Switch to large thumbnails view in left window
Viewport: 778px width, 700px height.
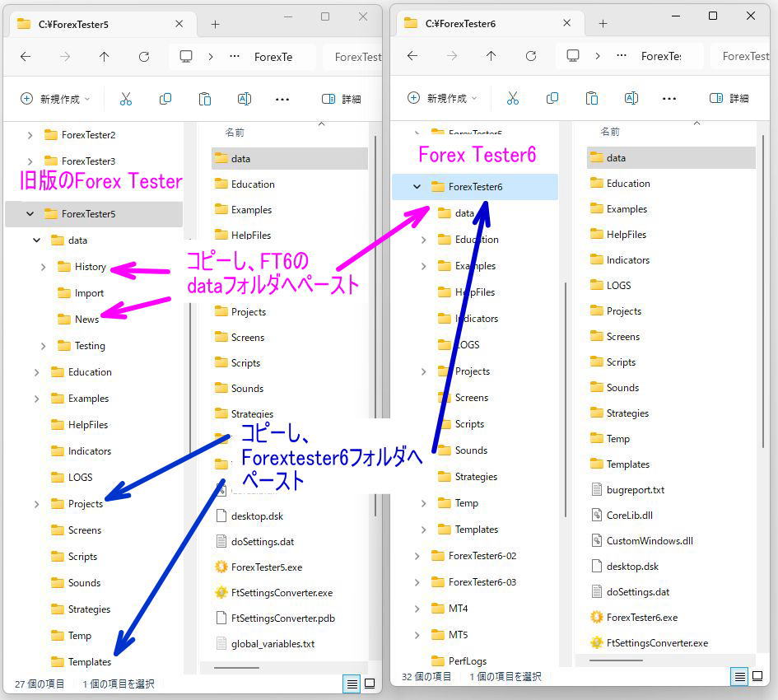[x=370, y=684]
